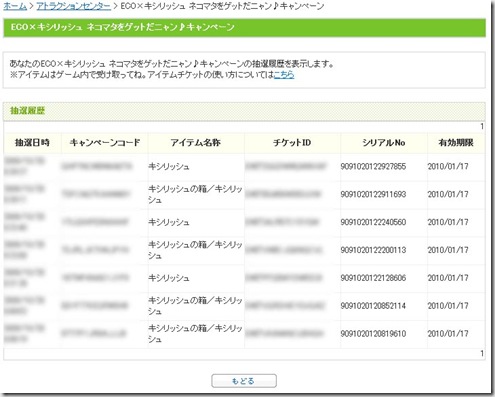Select the 有効期限 column header
This screenshot has height=397, width=495.
pos(456,143)
